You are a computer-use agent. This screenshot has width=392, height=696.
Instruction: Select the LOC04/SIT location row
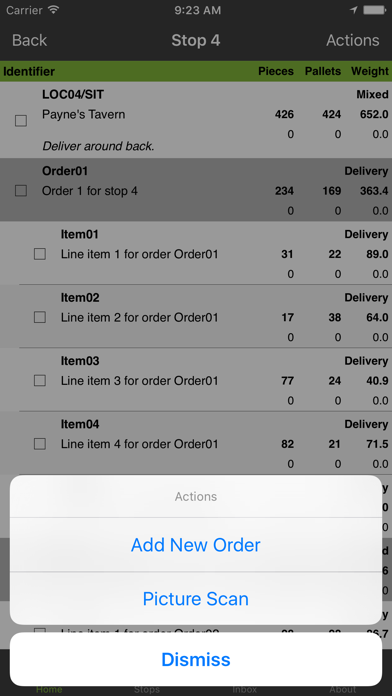(x=196, y=120)
